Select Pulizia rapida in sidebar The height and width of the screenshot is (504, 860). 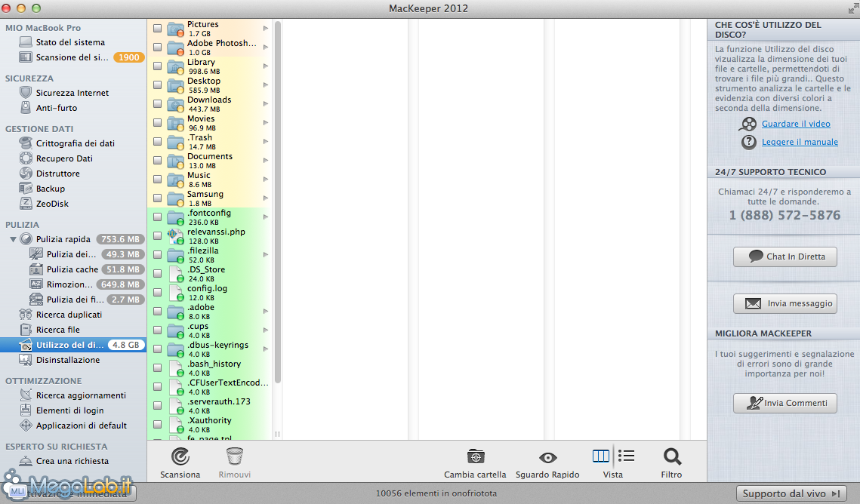coord(73,239)
